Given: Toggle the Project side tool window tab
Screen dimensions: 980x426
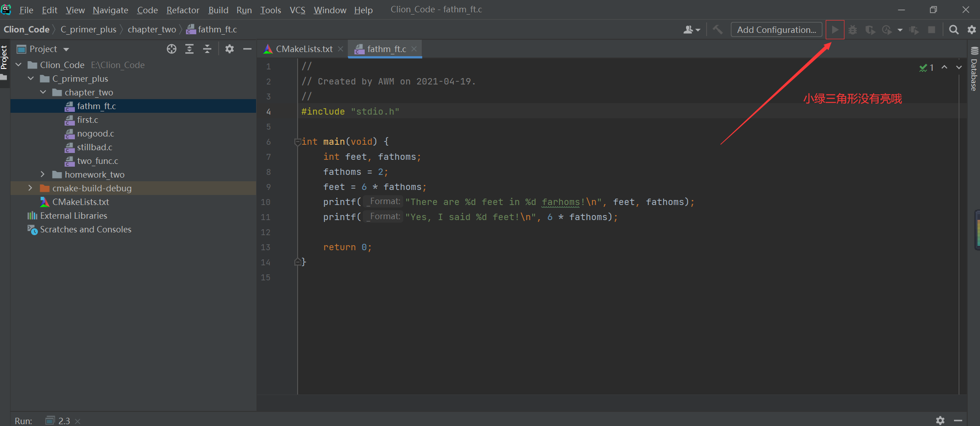Looking at the screenshot, I should pos(5,62).
